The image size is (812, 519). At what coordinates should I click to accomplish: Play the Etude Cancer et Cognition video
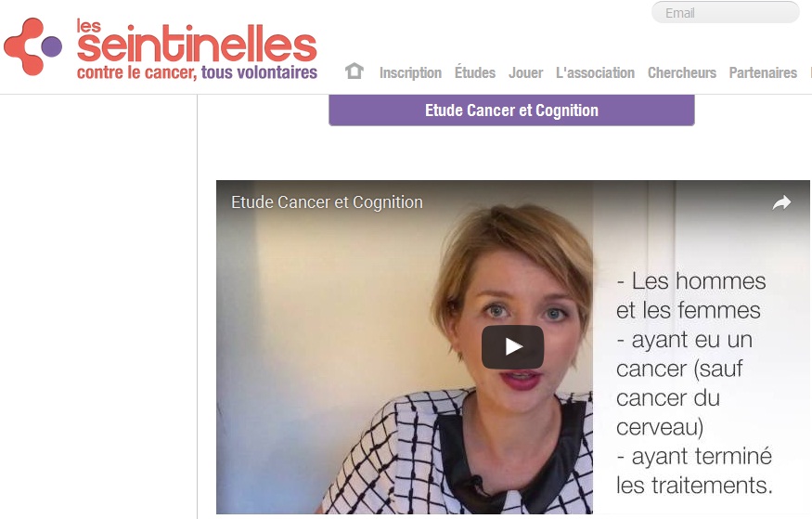point(512,347)
